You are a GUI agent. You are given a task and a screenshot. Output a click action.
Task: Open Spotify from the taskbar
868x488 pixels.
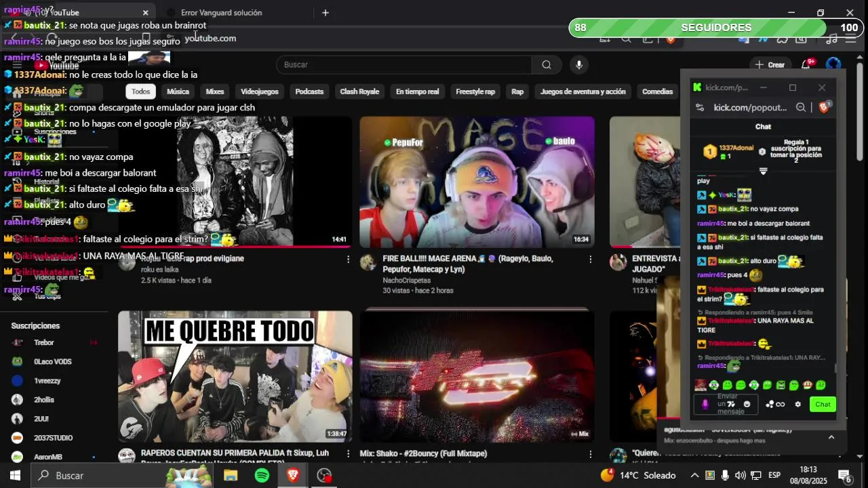[x=262, y=476]
